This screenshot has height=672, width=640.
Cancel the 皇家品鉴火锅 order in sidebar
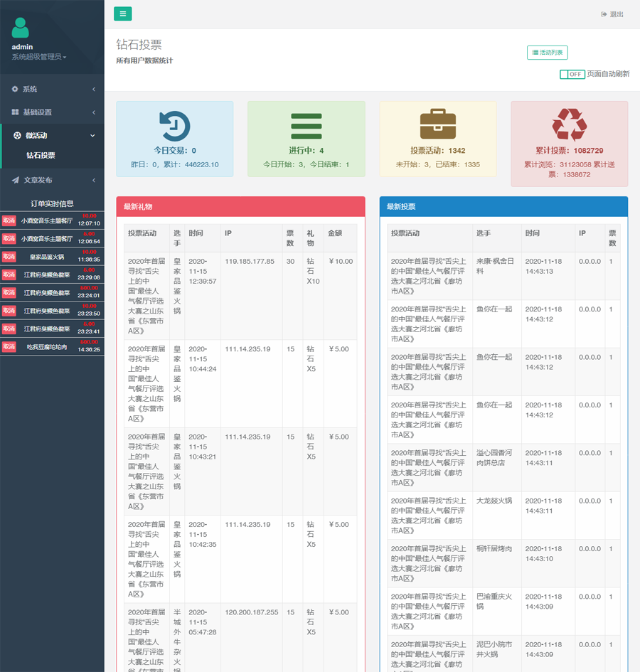pyautogui.click(x=9, y=257)
